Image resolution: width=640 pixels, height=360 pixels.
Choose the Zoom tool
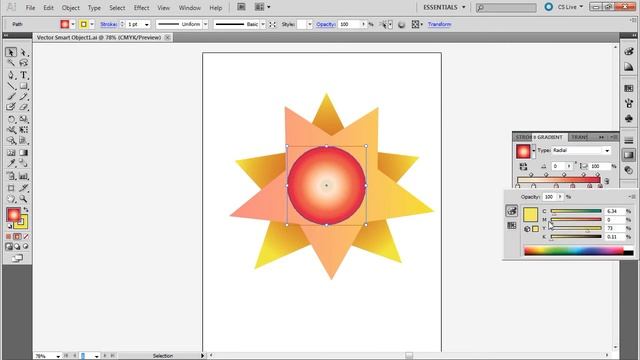[x=23, y=199]
